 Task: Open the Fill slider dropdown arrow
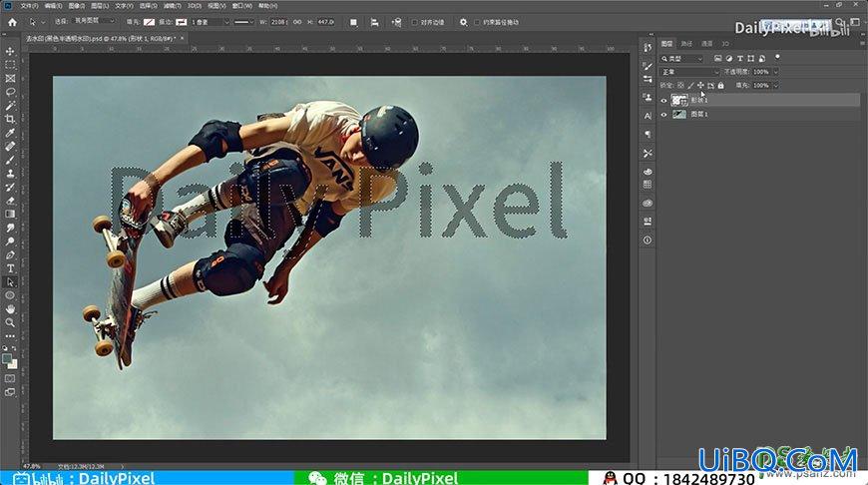(x=775, y=85)
